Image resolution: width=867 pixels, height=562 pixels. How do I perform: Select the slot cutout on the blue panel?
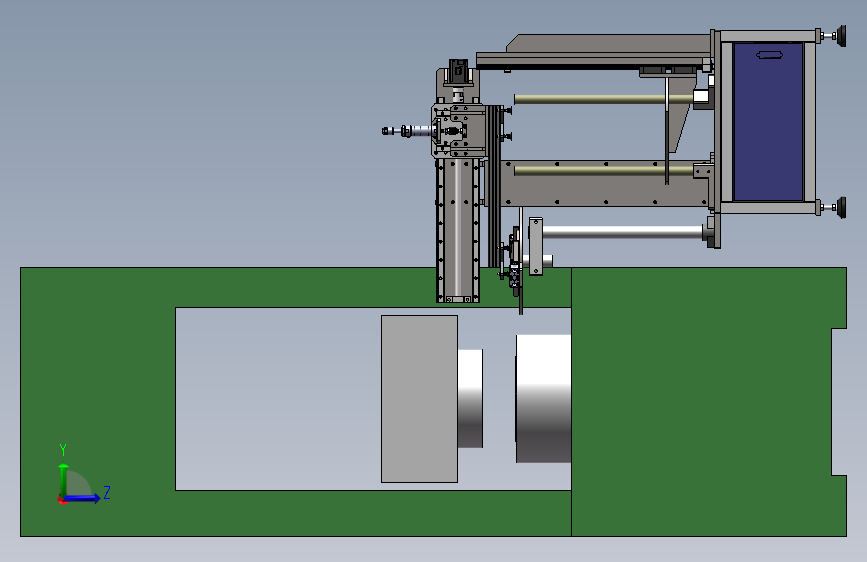[x=769, y=54]
